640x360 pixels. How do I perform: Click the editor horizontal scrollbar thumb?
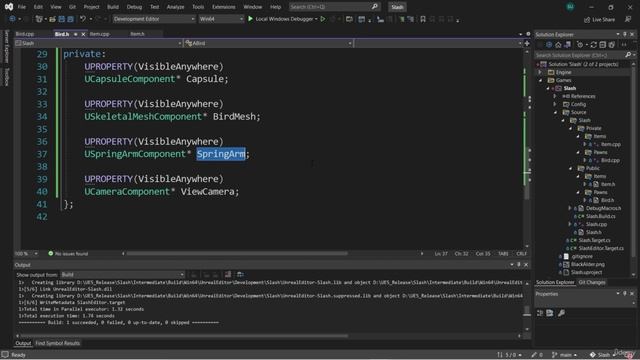[237, 253]
